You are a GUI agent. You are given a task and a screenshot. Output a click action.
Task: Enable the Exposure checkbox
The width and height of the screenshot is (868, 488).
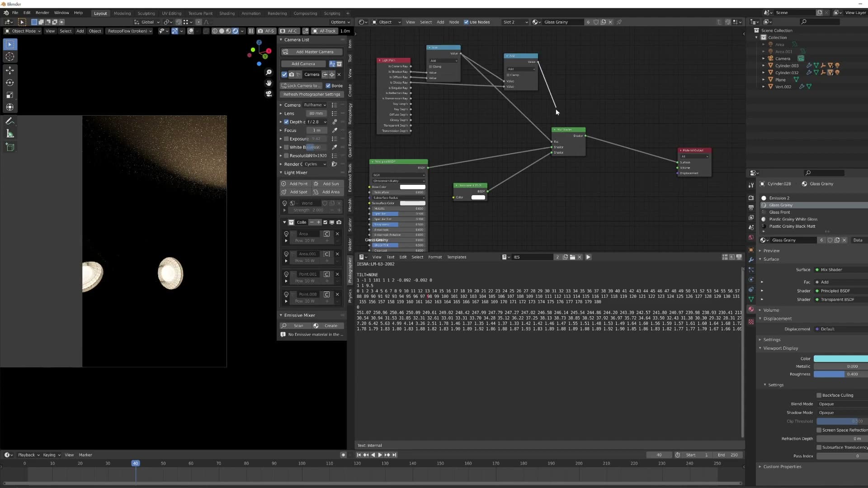286,139
